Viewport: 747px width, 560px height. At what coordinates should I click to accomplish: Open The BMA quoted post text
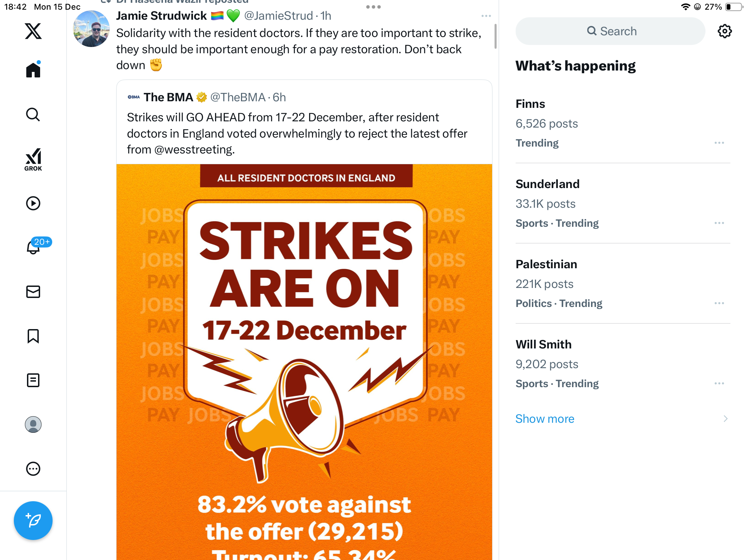pos(297,133)
